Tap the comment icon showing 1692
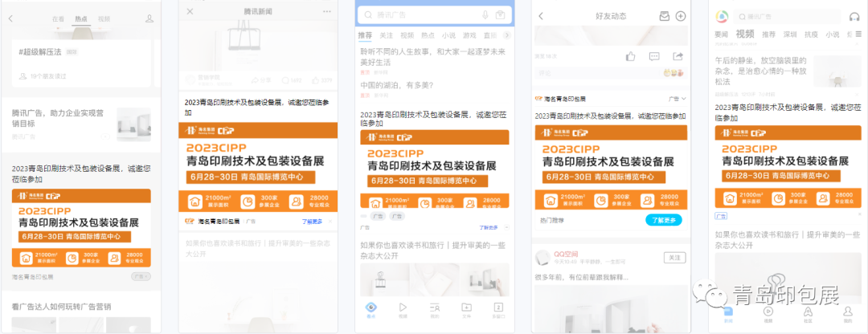The width and height of the screenshot is (868, 334). 292,81
